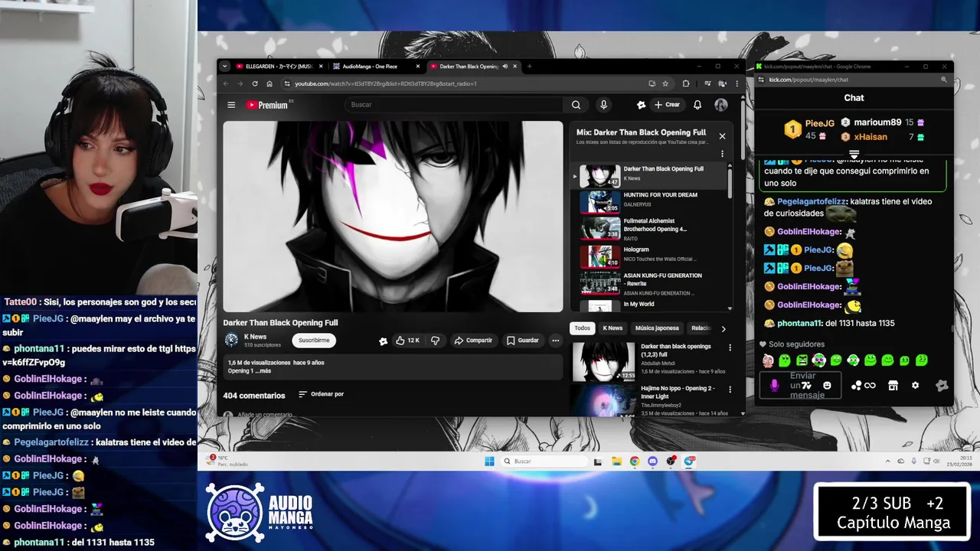Click the Compartir share button
Screen dimensions: 980x551
point(472,341)
